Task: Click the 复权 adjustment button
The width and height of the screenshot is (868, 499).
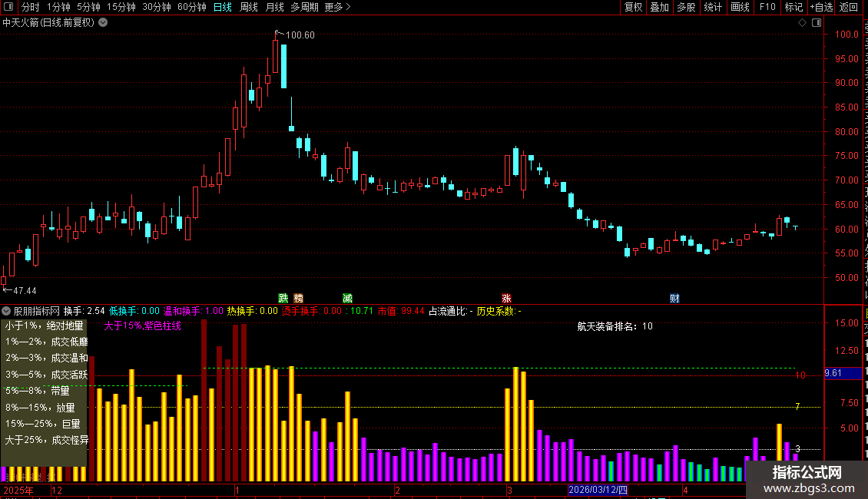Action: [x=633, y=7]
